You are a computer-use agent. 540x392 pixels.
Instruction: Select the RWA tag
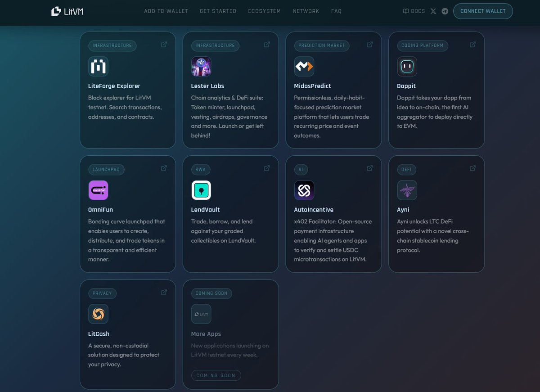point(201,169)
